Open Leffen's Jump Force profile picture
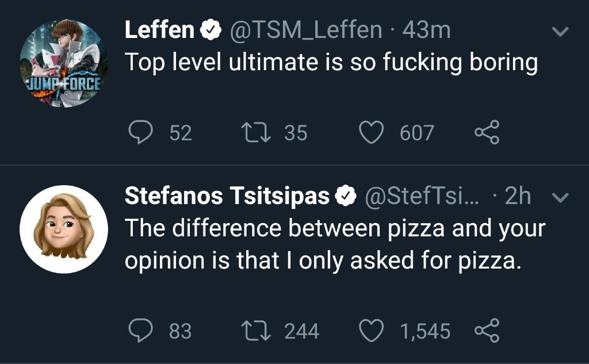The height and width of the screenshot is (364, 589). coord(63,63)
